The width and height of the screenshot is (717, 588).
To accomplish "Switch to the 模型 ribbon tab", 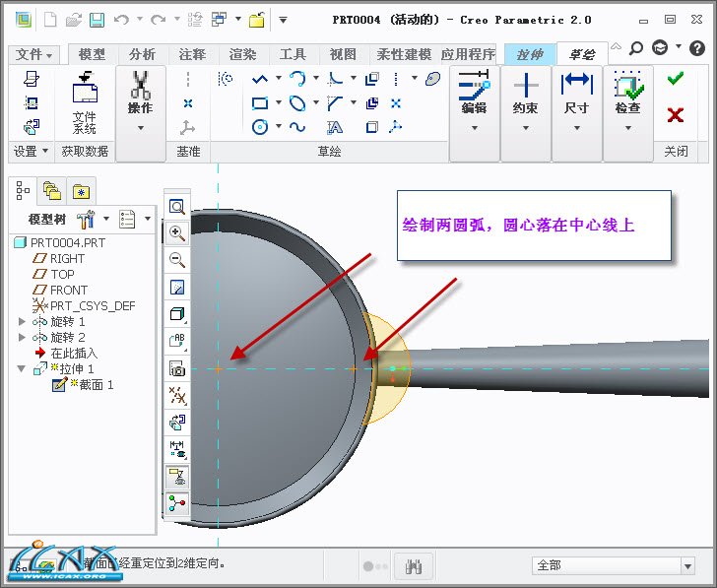I will click(93, 54).
